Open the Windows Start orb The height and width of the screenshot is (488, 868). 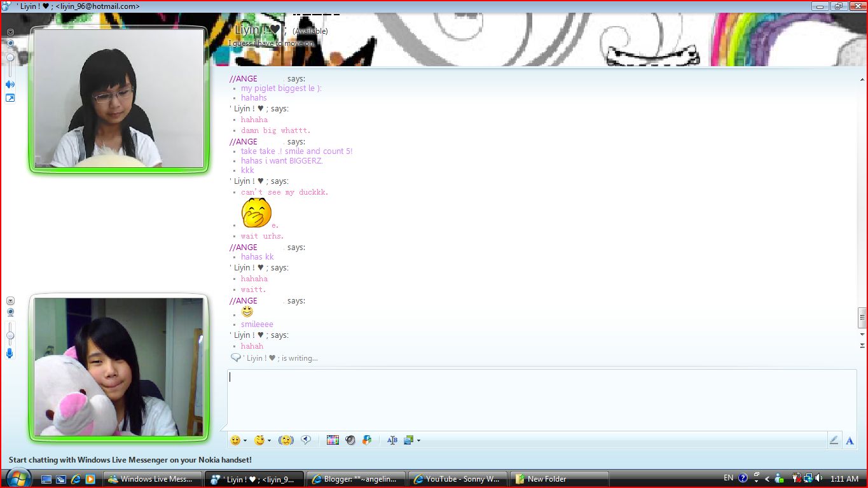point(18,478)
